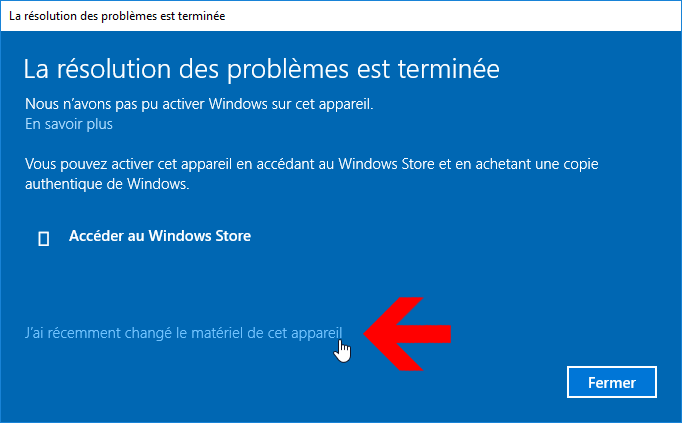Click the red arrow annotation
The width and height of the screenshot is (682, 423).
[407, 334]
